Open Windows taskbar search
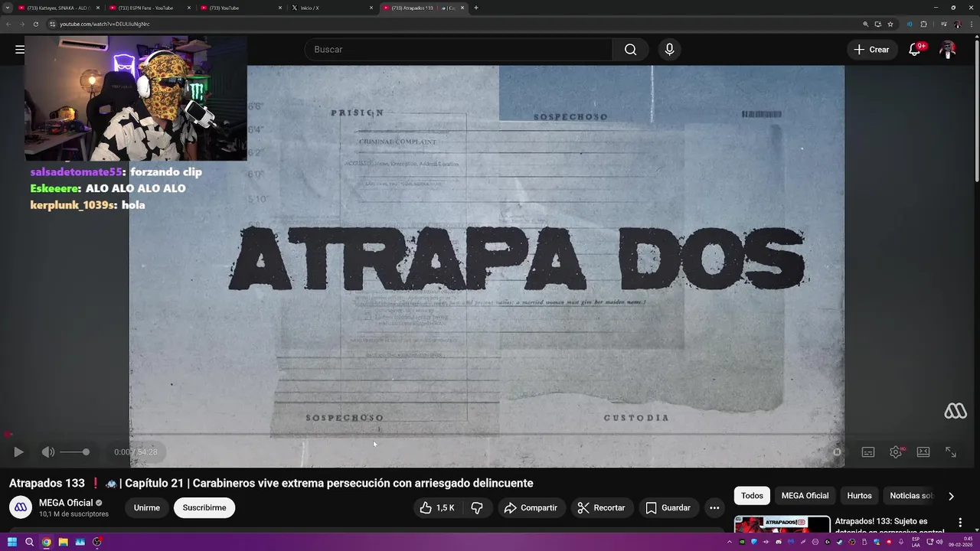 coord(29,542)
